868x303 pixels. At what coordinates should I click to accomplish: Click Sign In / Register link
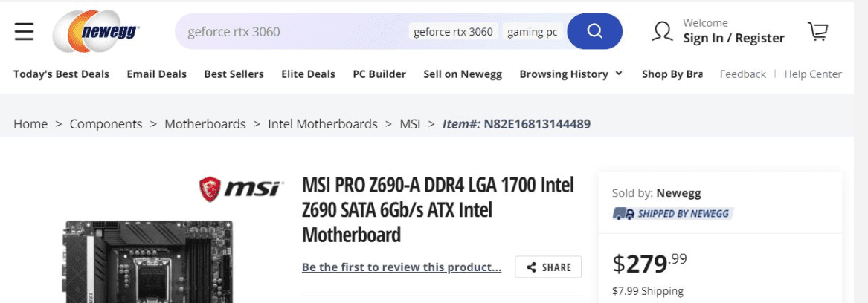pyautogui.click(x=733, y=38)
